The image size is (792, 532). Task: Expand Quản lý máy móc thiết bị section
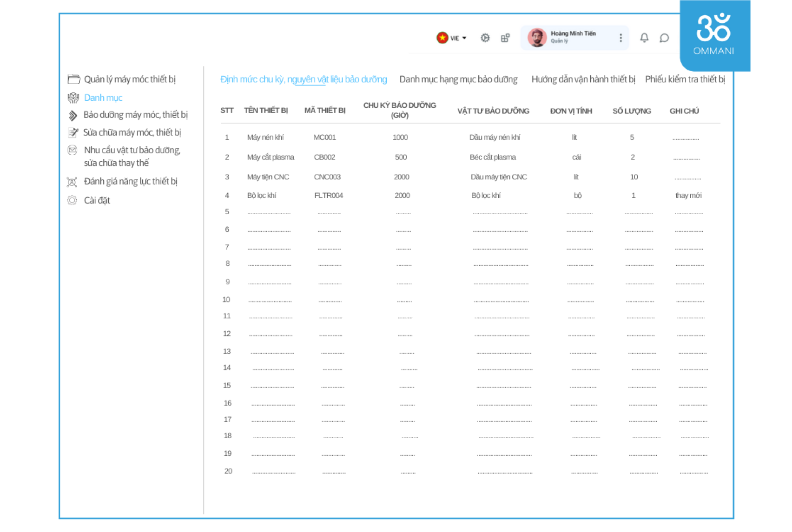129,79
